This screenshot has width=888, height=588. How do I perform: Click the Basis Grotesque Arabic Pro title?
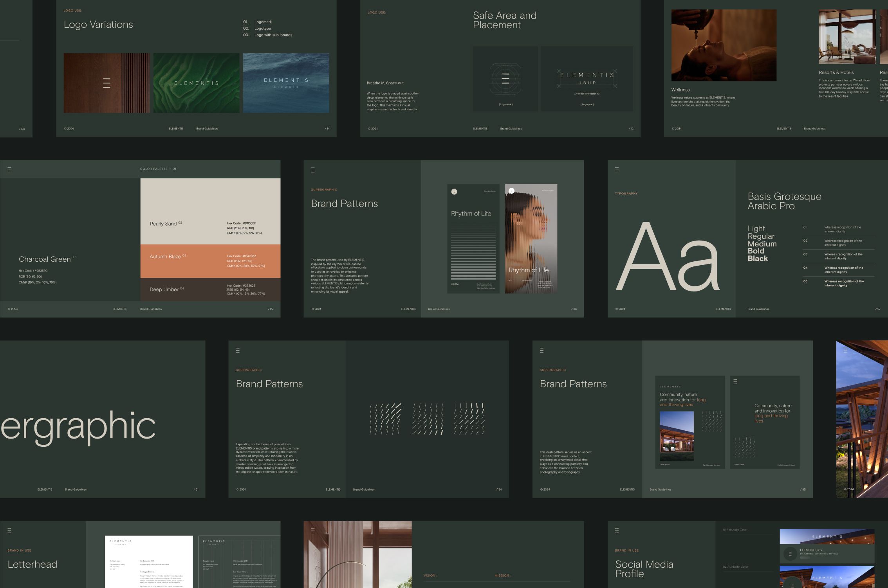click(784, 201)
